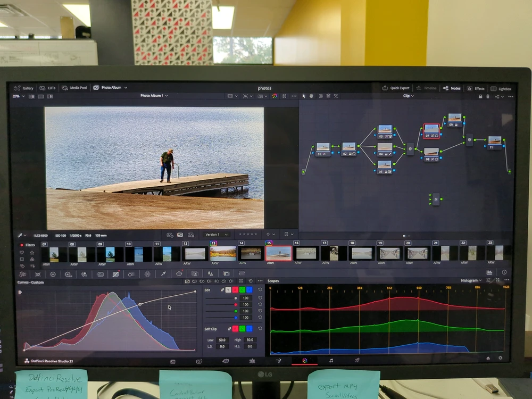The width and height of the screenshot is (532, 399).
Task: Toggle the green channel curve button
Action: tap(242, 290)
